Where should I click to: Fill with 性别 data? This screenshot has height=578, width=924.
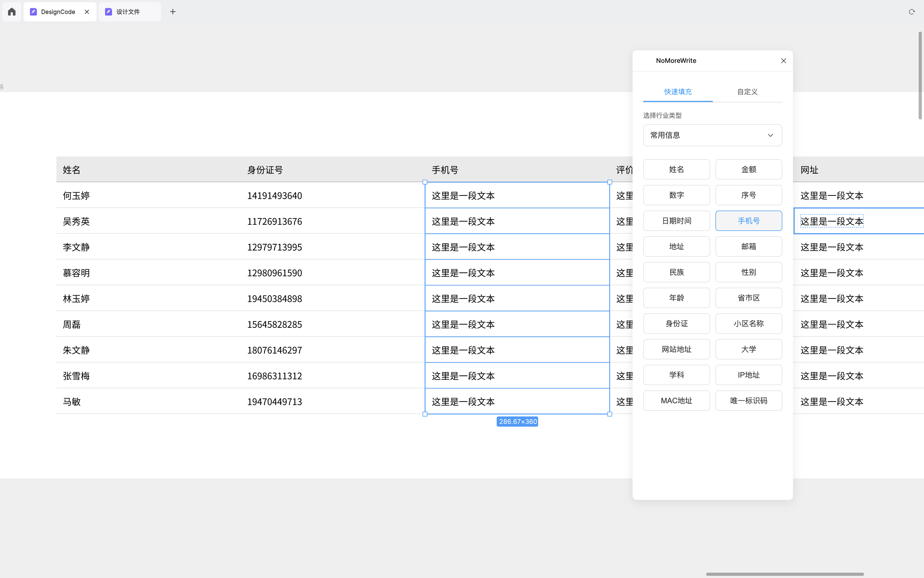(x=748, y=272)
